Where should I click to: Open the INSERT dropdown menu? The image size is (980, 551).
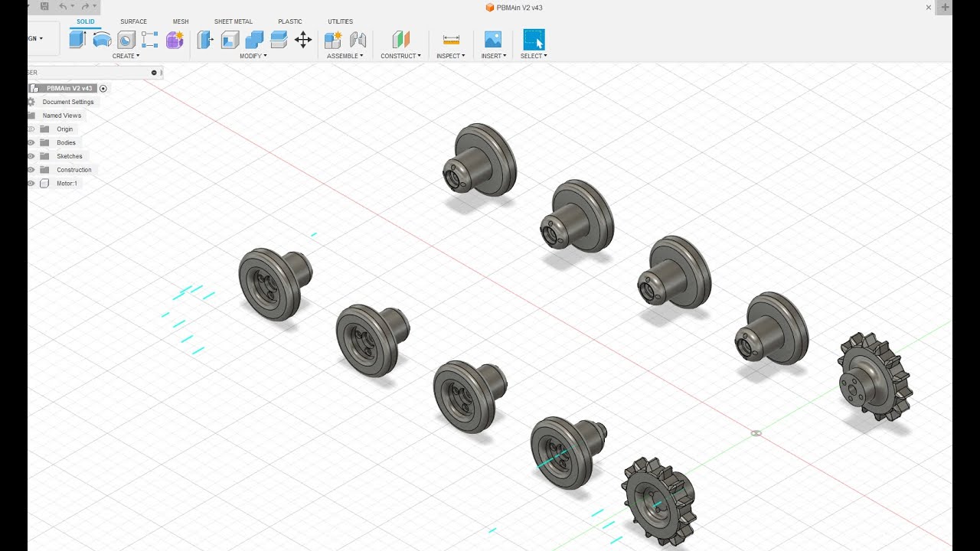tap(494, 56)
